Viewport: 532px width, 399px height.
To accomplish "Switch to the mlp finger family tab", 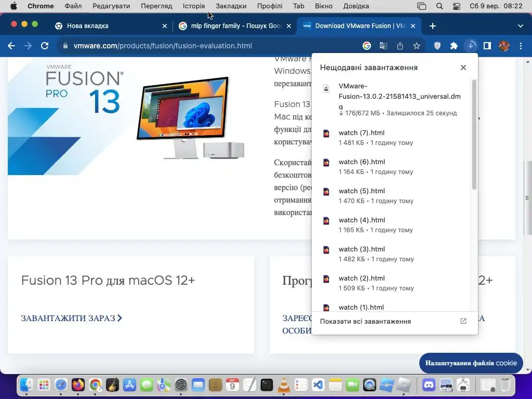I will pyautogui.click(x=235, y=26).
